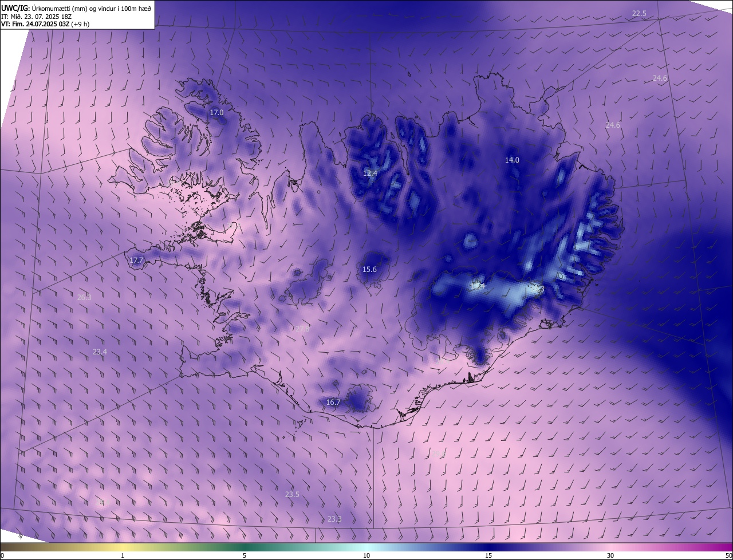Click the 5 tick on the color scale

(245, 555)
